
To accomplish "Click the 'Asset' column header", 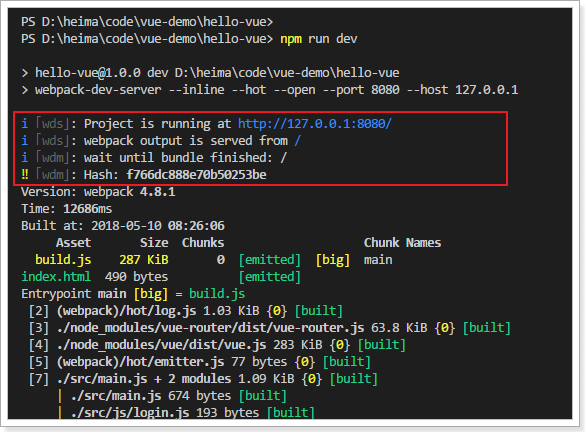I will pyautogui.click(x=73, y=242).
